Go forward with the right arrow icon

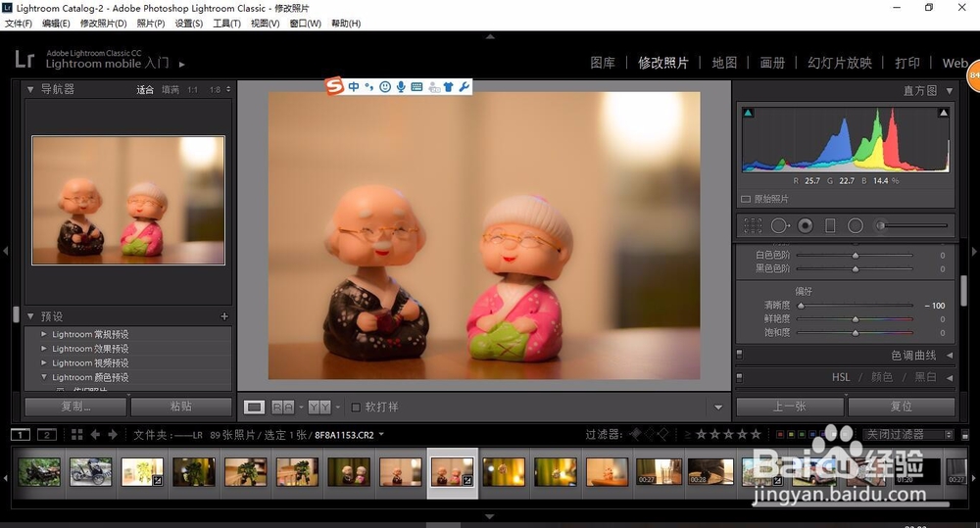pos(113,434)
